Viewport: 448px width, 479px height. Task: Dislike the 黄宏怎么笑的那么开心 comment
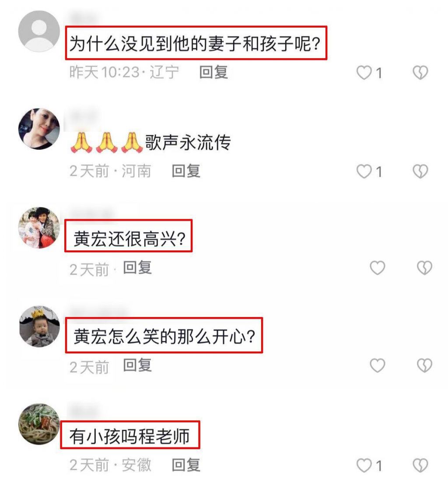(x=424, y=365)
